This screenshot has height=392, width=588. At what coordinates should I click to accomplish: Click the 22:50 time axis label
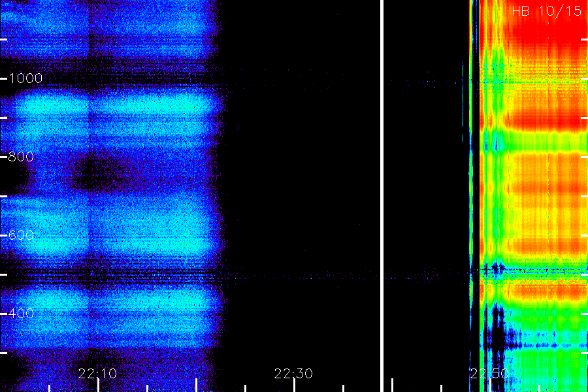pos(489,374)
